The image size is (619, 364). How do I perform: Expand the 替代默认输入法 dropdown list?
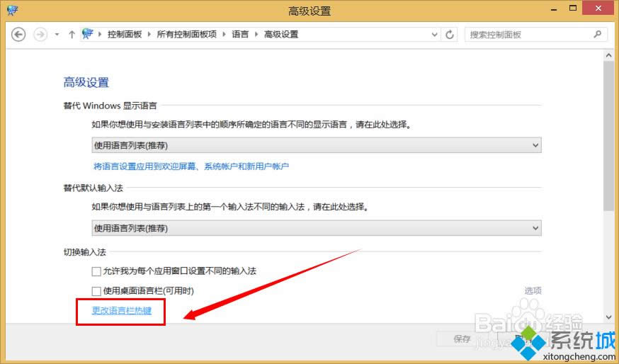click(317, 228)
